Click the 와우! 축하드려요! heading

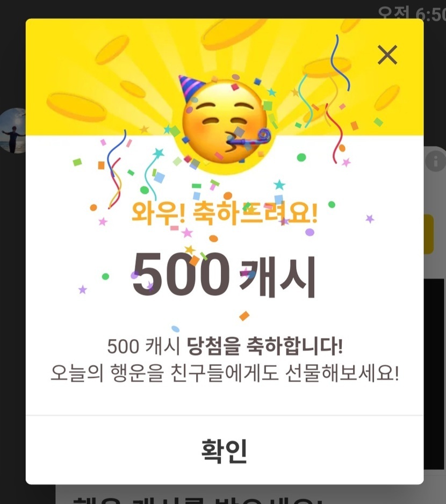coord(225,212)
